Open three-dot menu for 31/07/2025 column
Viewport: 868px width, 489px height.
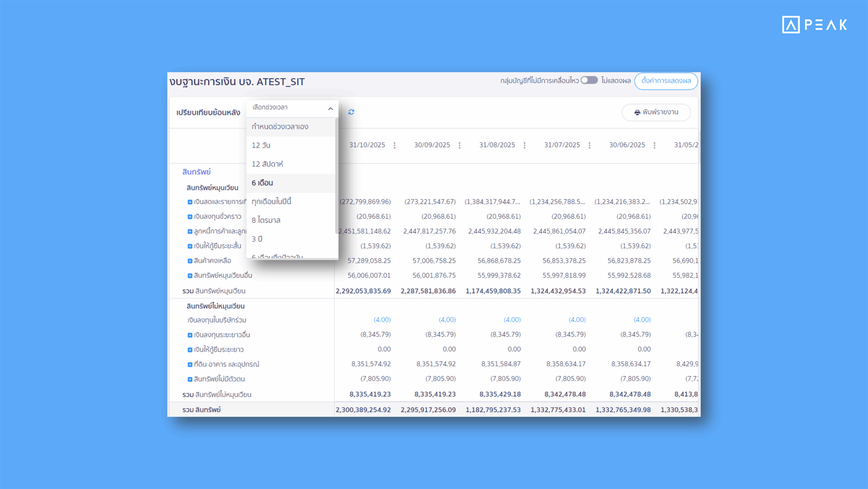[590, 145]
